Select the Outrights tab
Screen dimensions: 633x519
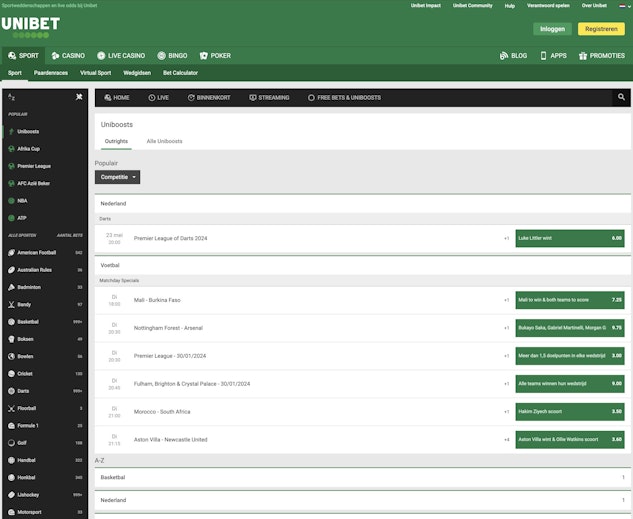point(116,141)
